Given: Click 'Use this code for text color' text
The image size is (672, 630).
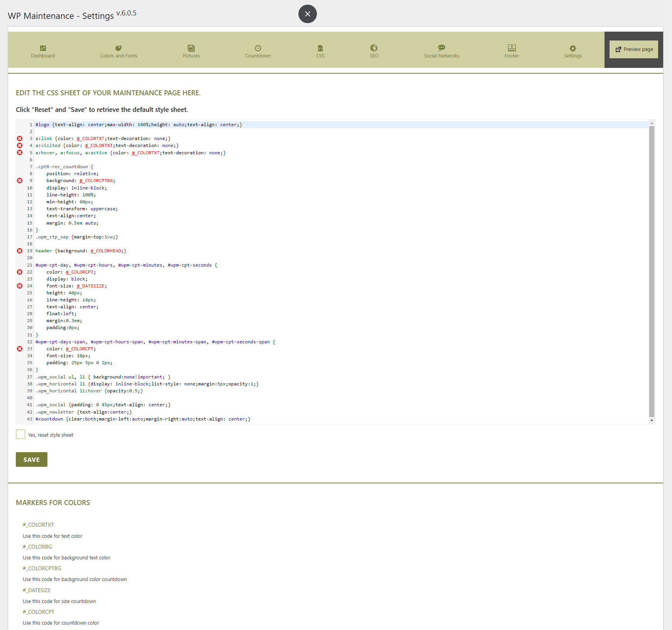Looking at the screenshot, I should click(x=52, y=536).
